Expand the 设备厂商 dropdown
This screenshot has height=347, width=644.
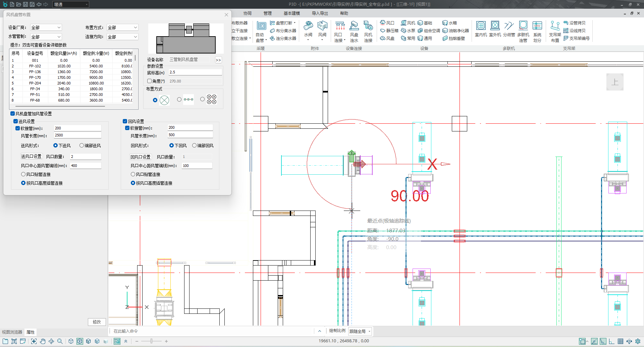46,27
